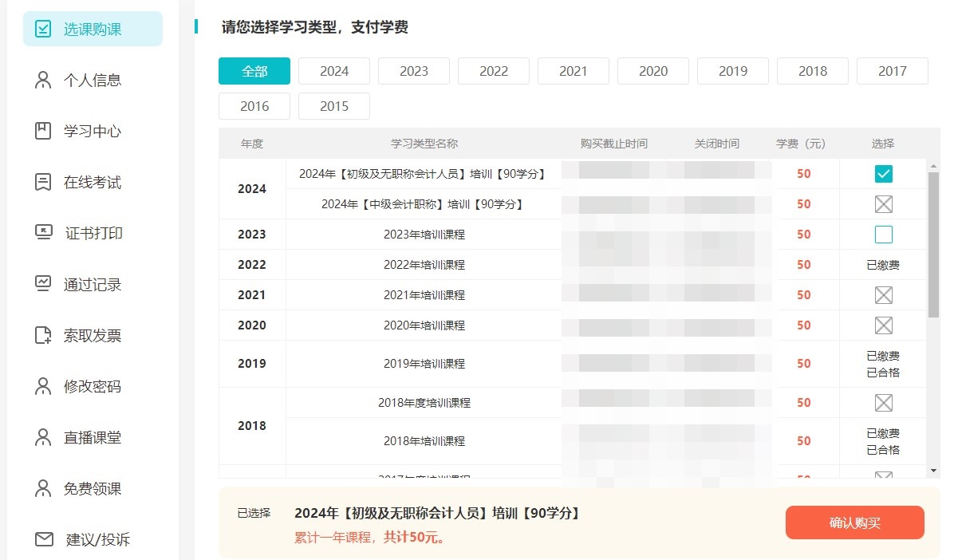Click the scrollbar down arrow of course table
This screenshot has width=954, height=560.
click(x=933, y=471)
